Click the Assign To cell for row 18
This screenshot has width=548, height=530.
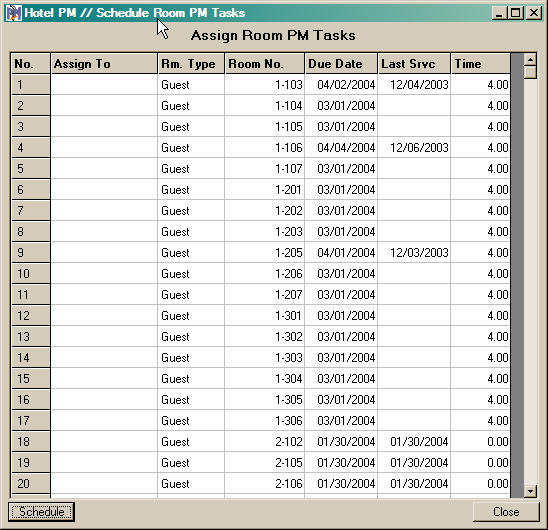point(104,442)
